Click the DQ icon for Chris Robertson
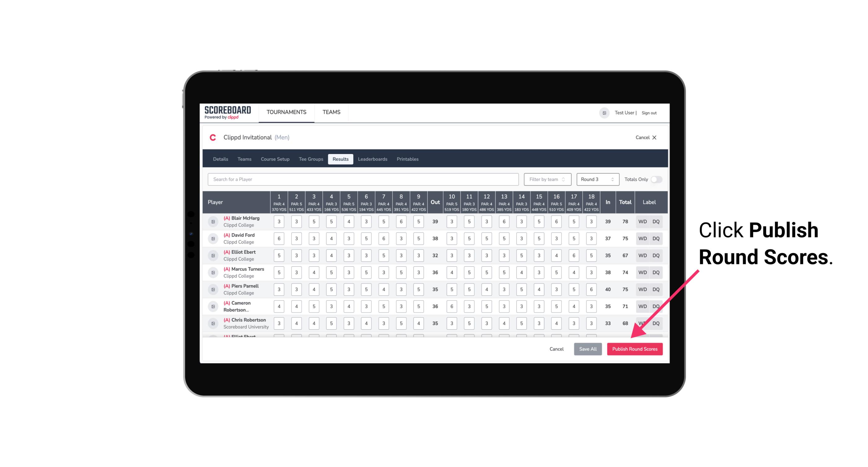 (656, 323)
